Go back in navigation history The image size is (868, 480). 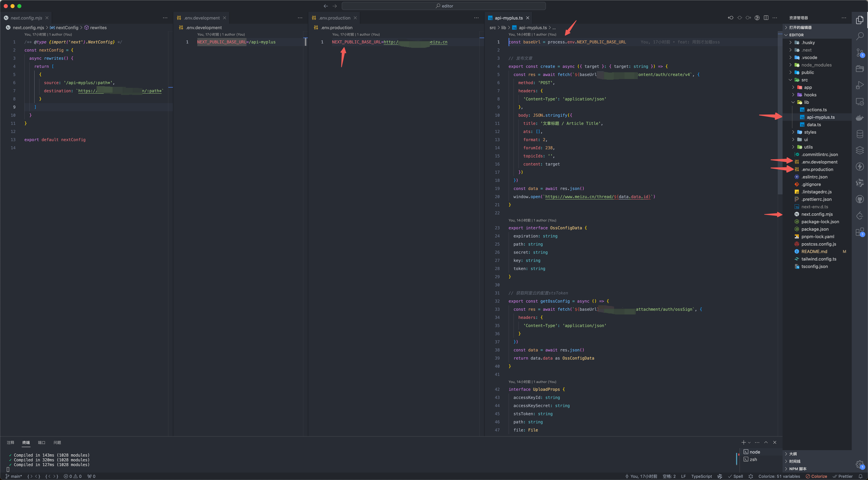(325, 6)
